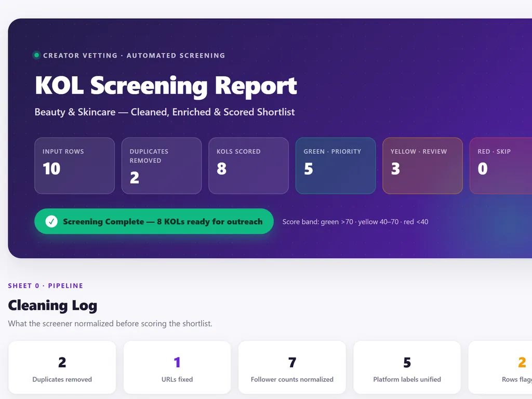
Task: Click the Cleaning Log heading
Action: (x=52, y=305)
